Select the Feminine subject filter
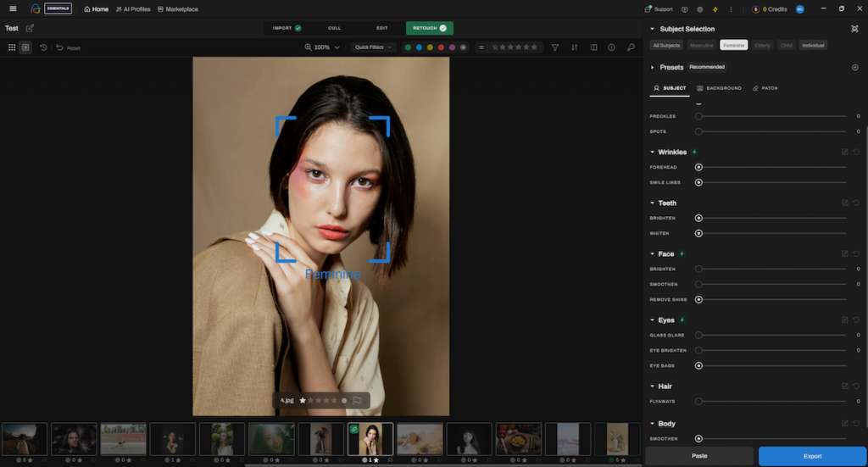Screen dimensions: 868x467 (x=733, y=45)
